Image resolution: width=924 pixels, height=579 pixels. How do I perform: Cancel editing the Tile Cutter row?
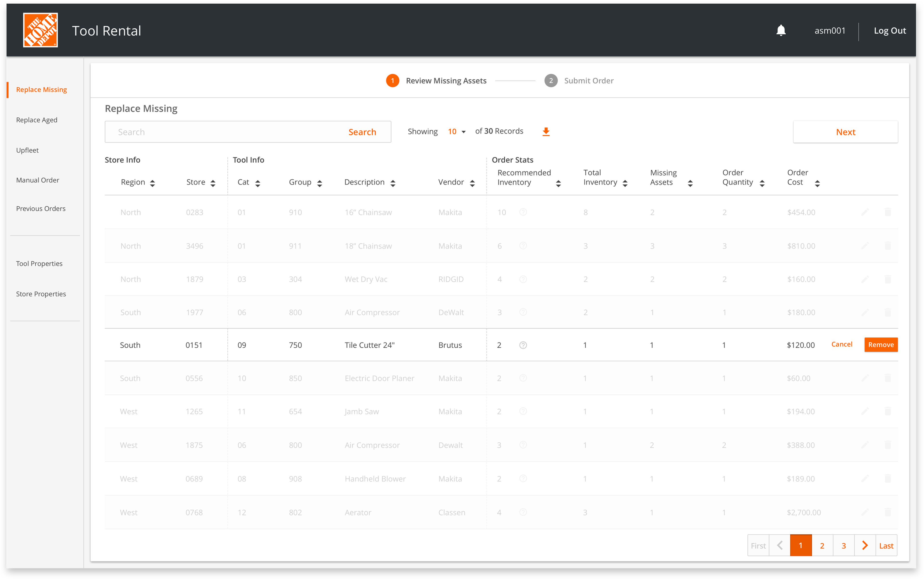[842, 344]
